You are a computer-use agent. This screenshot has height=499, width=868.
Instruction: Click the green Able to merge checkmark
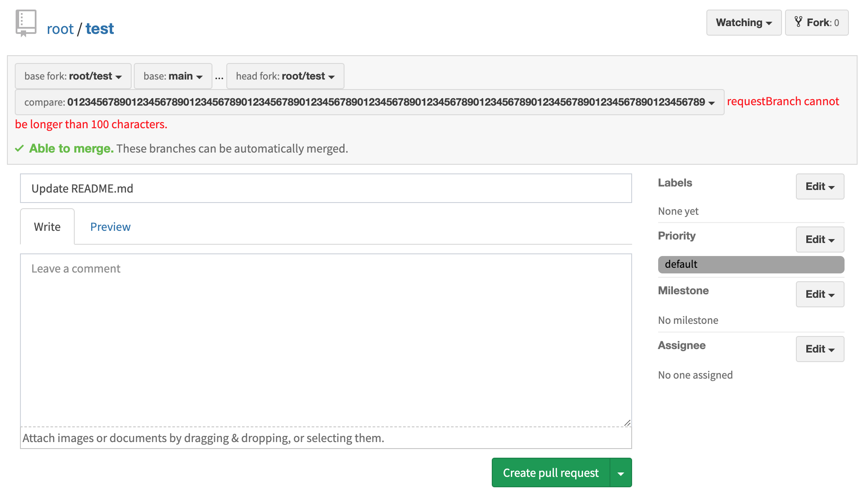pyautogui.click(x=19, y=149)
